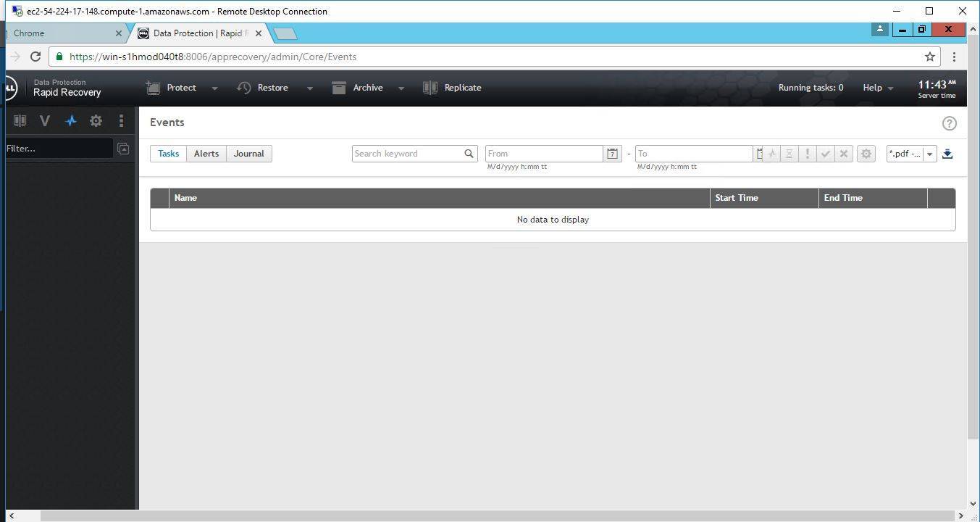Toggle the queued hourglass tasks filter
Image resolution: width=980 pixels, height=522 pixels.
pos(790,154)
